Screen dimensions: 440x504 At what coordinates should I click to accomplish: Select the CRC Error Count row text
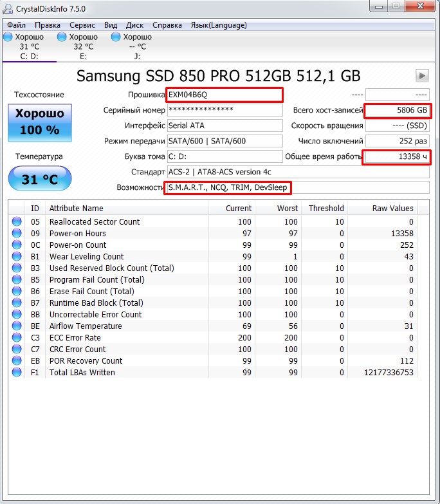point(77,349)
